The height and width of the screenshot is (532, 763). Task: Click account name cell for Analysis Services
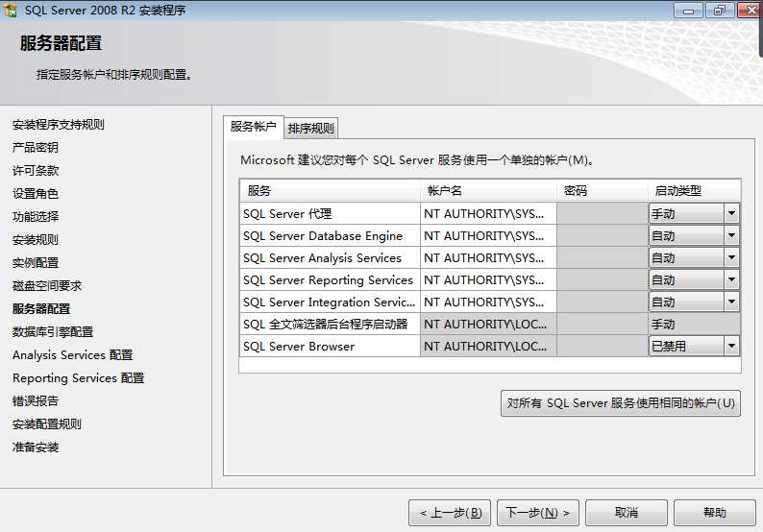point(488,257)
